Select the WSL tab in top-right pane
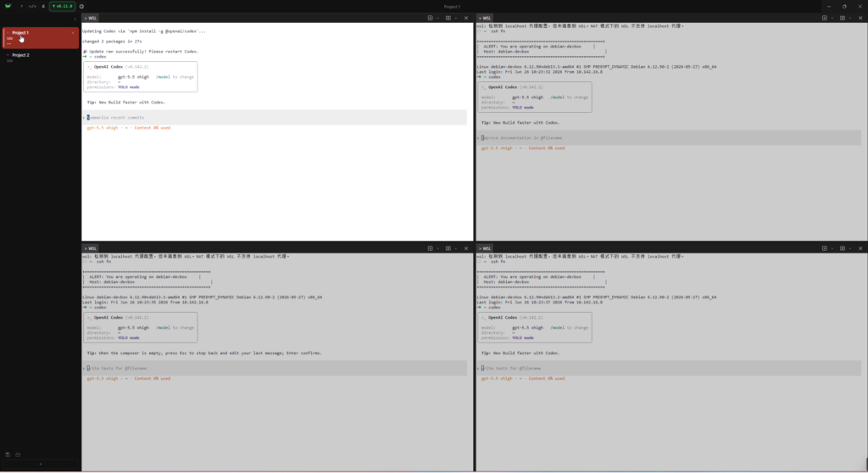The height and width of the screenshot is (473, 868). pyautogui.click(x=485, y=19)
